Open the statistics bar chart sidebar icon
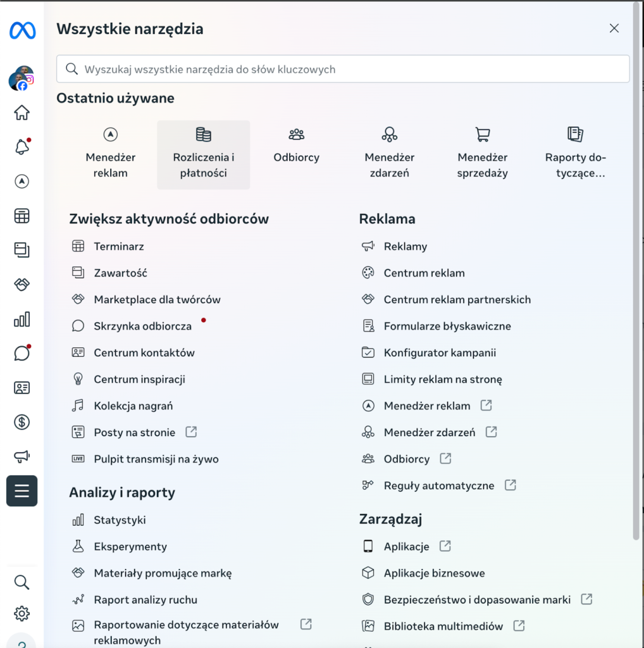The width and height of the screenshot is (644, 648). pos(22,319)
